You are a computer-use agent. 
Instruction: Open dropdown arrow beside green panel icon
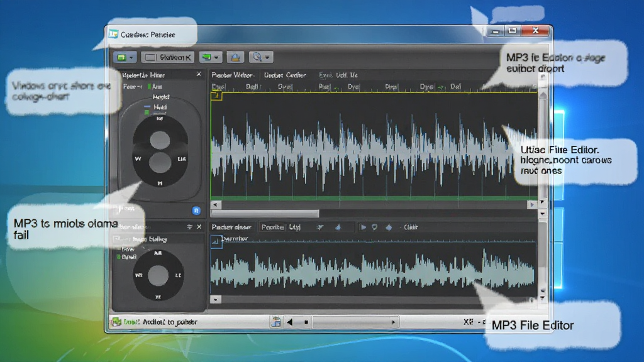pyautogui.click(x=131, y=57)
